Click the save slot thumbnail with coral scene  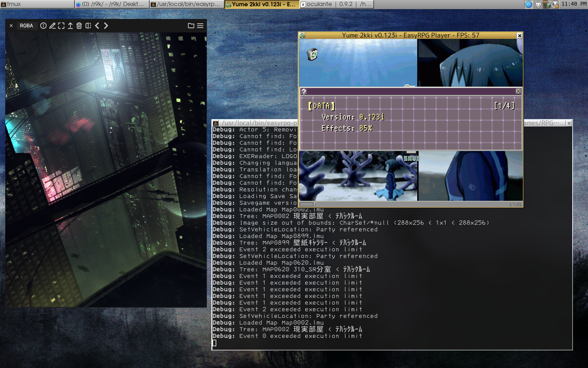coord(359,176)
